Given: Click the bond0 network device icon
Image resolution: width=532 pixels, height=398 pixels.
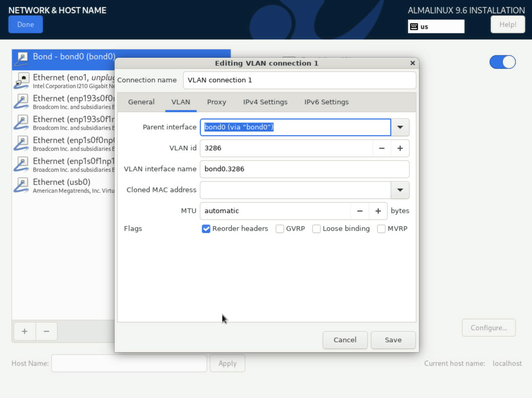Looking at the screenshot, I should point(22,60).
